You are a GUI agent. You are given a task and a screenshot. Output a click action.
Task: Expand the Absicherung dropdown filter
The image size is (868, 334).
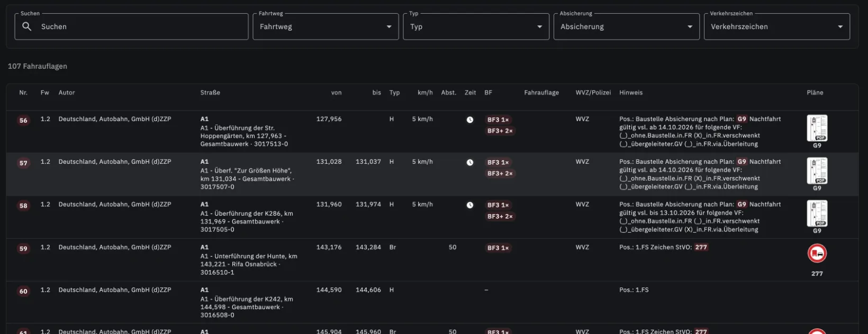626,26
